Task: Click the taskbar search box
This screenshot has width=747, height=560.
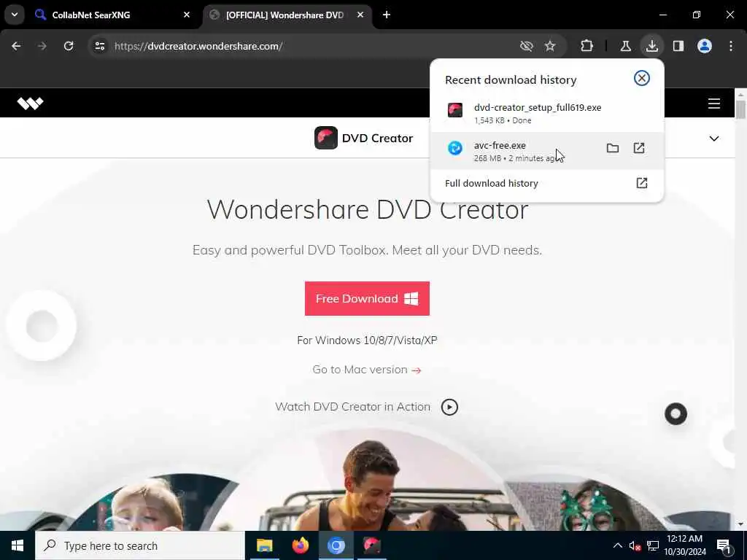Action: coord(139,545)
